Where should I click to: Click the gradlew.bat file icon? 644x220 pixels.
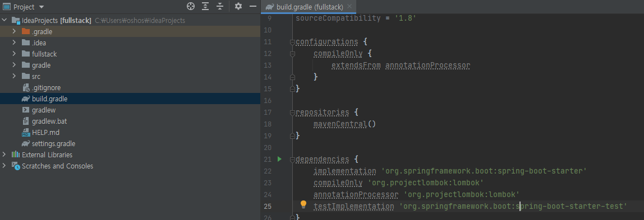pyautogui.click(x=25, y=121)
